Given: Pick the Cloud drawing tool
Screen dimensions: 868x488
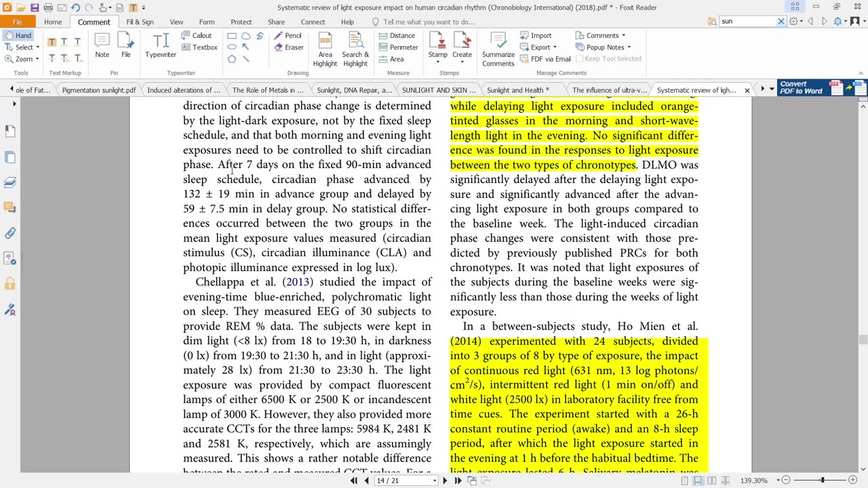Looking at the screenshot, I should click(245, 36).
